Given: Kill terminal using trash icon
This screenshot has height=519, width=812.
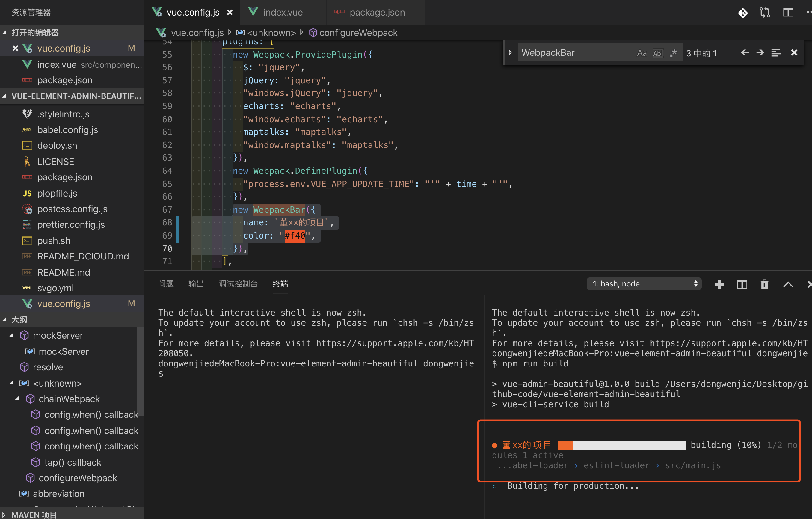Looking at the screenshot, I should [x=764, y=284].
